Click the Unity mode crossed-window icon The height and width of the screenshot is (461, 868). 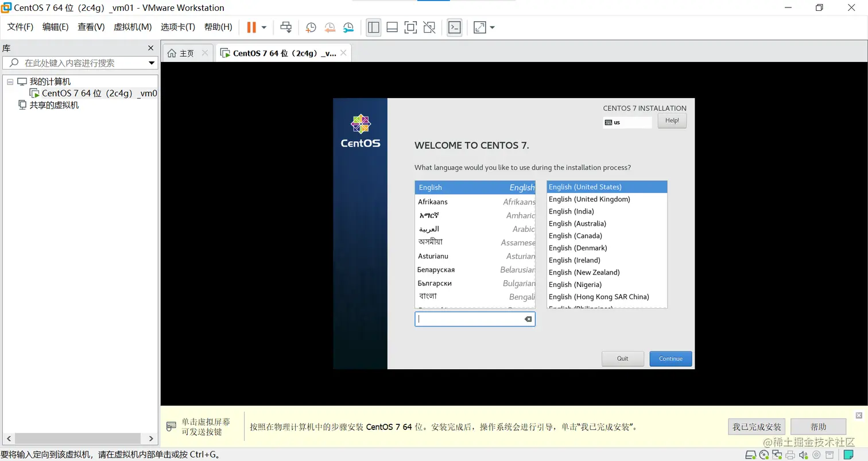(x=429, y=27)
